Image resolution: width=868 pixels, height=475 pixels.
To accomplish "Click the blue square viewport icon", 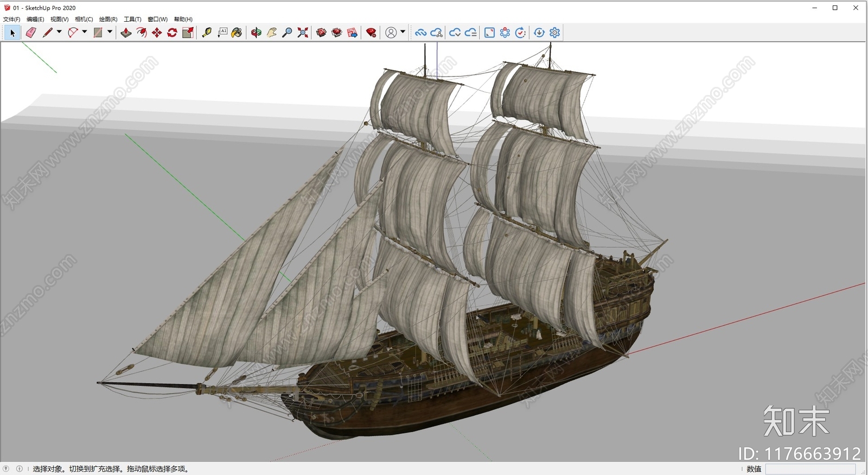I will [x=489, y=33].
